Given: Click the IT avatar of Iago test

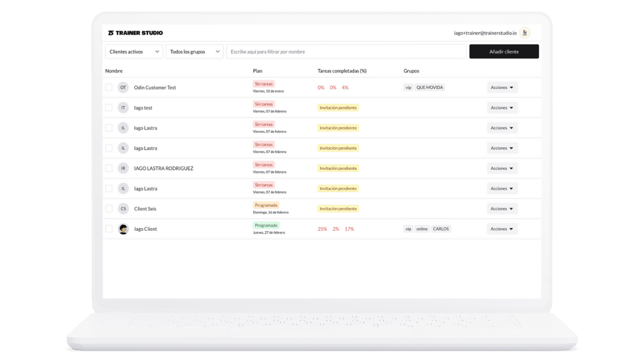Looking at the screenshot, I should point(123,107).
